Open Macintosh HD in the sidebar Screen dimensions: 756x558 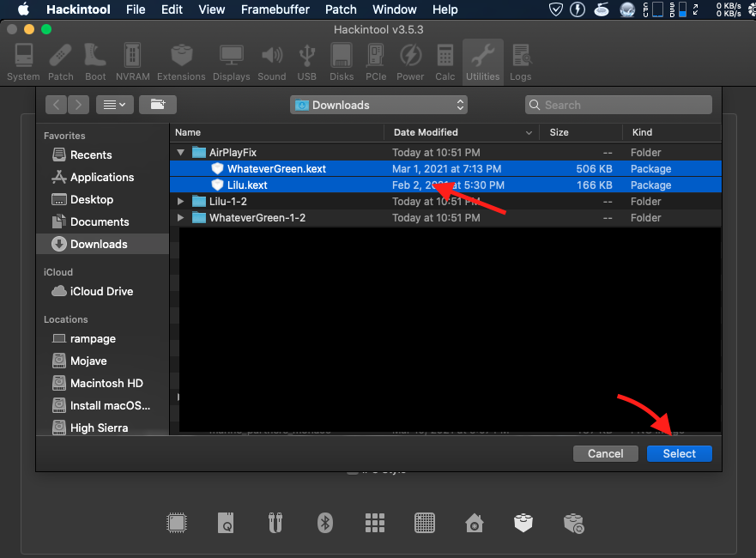102,383
